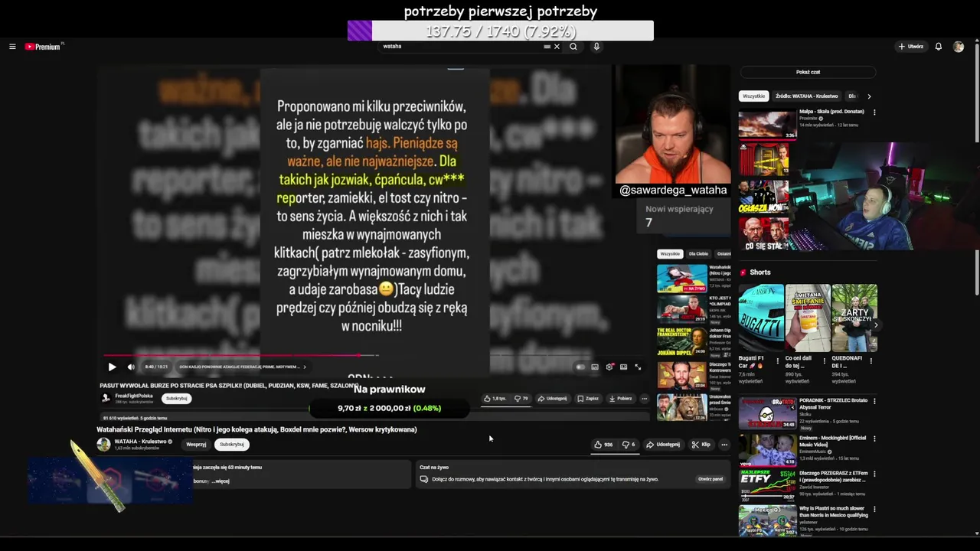Viewport: 980px width, 551px height.
Task: Open Eminem - Mockingbird video
Action: pyautogui.click(x=768, y=450)
